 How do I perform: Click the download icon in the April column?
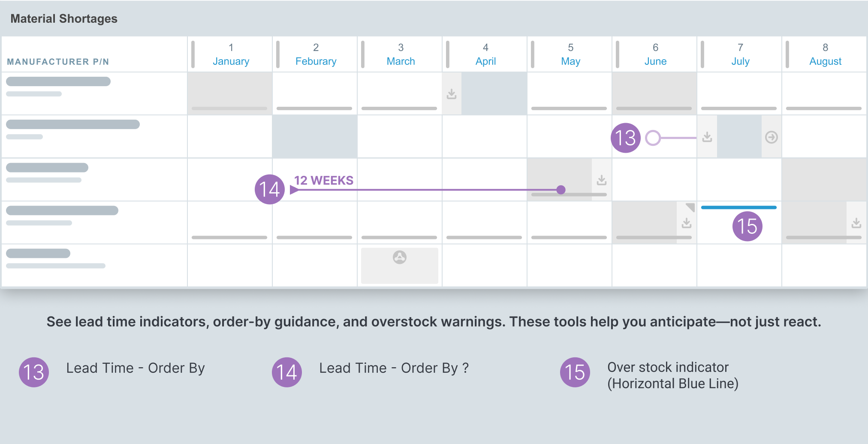click(x=452, y=94)
